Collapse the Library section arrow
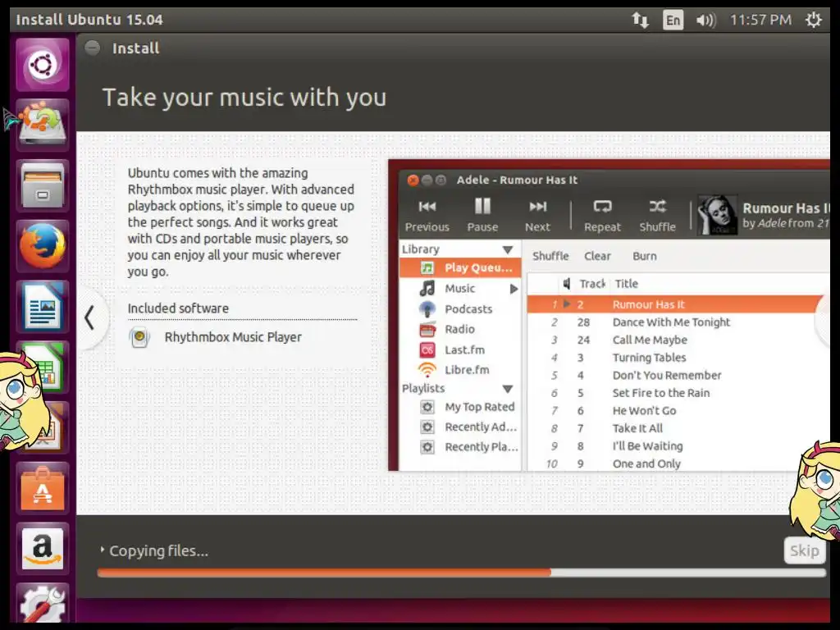 pyautogui.click(x=507, y=249)
